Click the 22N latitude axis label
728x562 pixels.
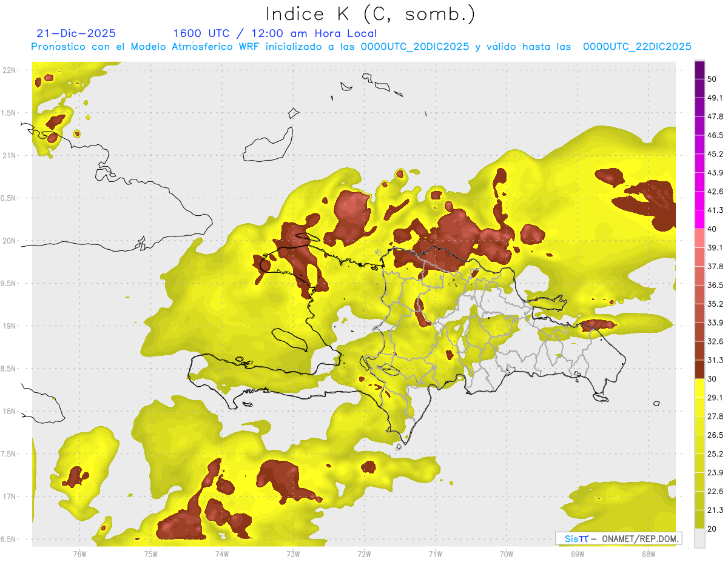tap(9, 70)
